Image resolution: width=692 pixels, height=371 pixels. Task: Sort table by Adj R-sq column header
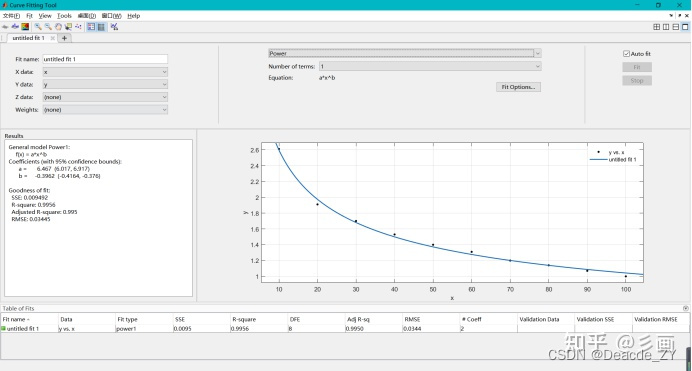pyautogui.click(x=373, y=319)
